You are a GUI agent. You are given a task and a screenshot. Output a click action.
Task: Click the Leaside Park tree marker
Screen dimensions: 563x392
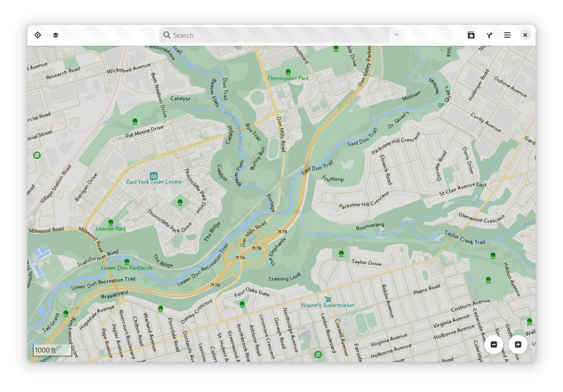coord(111,222)
